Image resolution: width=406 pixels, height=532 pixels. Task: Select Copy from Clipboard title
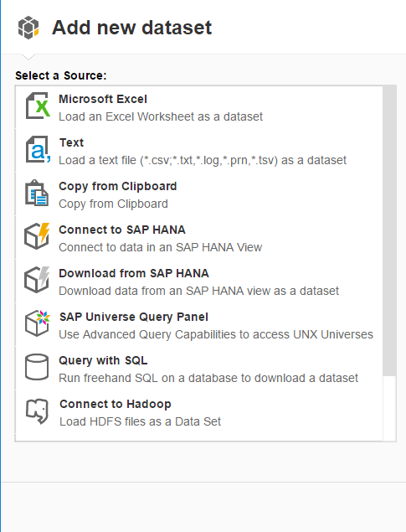pos(117,186)
